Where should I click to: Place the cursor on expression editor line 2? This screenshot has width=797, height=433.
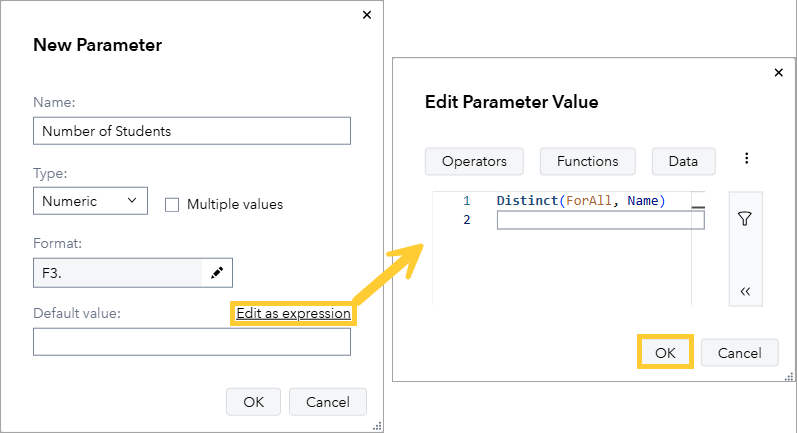[600, 220]
